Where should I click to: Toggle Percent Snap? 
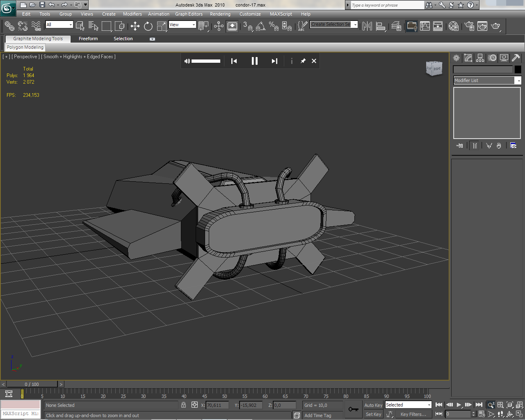274,26
